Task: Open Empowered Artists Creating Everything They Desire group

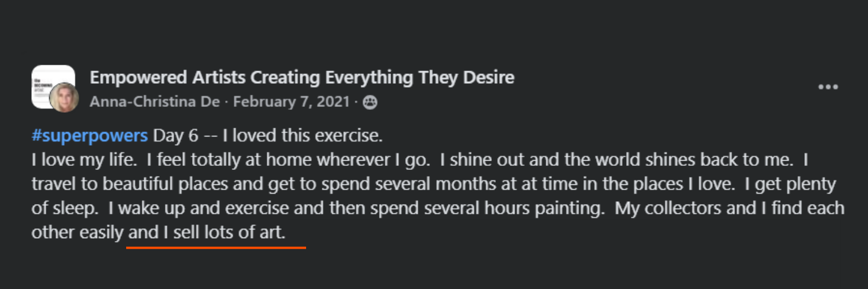Action: 302,77
